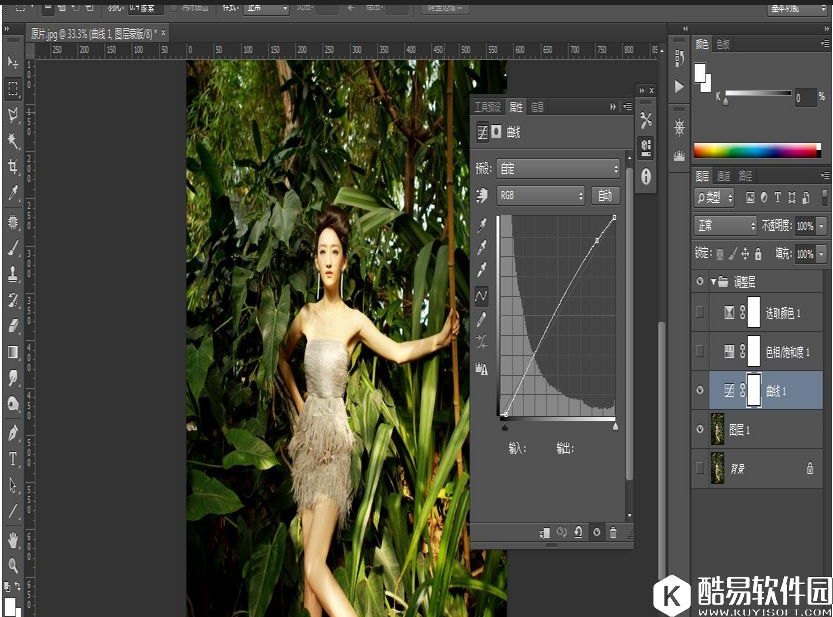This screenshot has width=833, height=617.
Task: Click the delete adjustment layer trash icon
Action: click(613, 533)
